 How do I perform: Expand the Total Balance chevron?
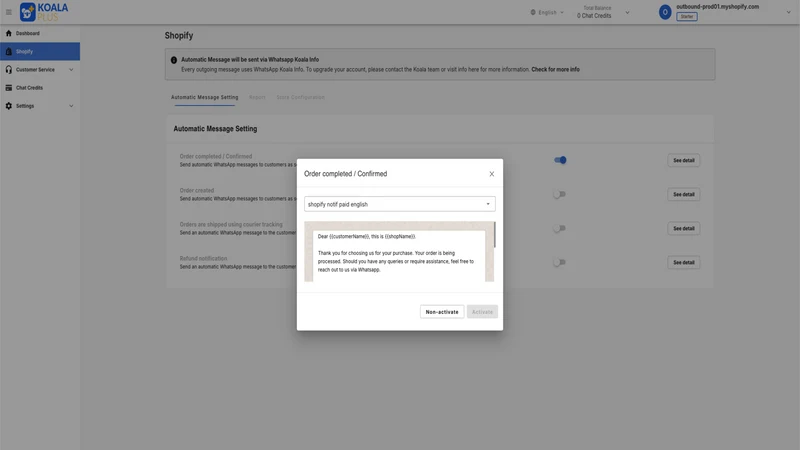click(627, 12)
